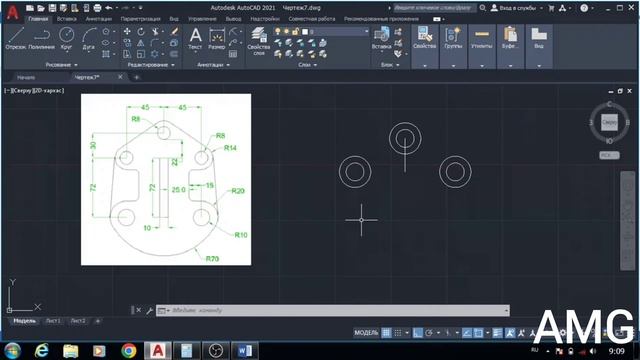Click the Fillet tool icon
Screen dimensions: 640x360
154,43
